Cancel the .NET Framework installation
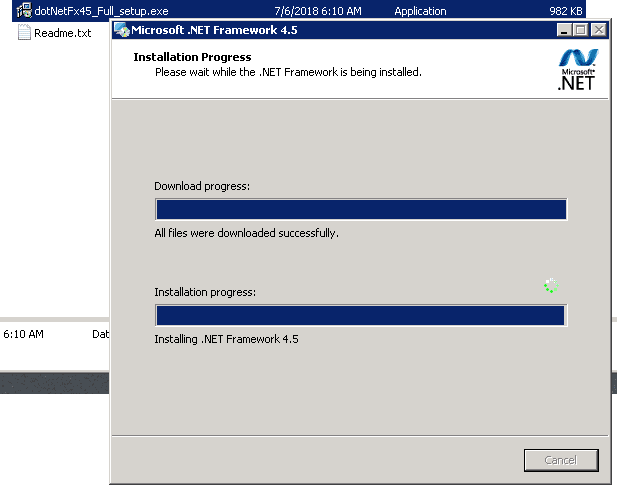 pyautogui.click(x=561, y=460)
